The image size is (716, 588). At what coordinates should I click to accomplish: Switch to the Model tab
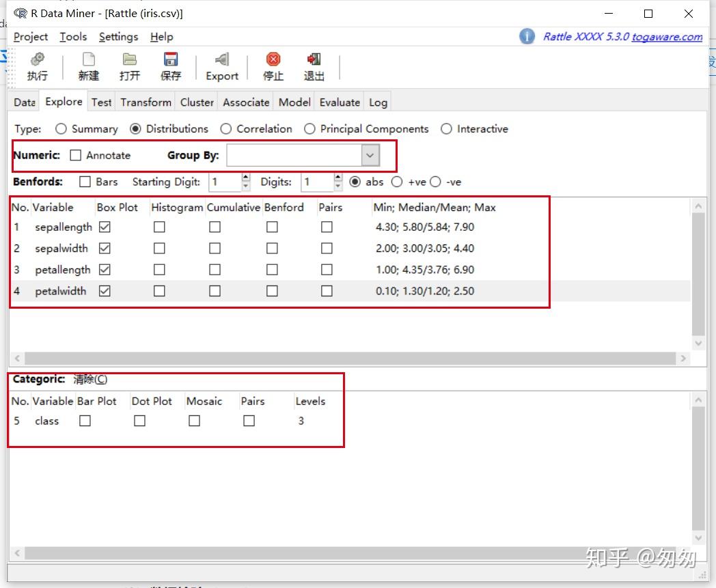[x=294, y=102]
